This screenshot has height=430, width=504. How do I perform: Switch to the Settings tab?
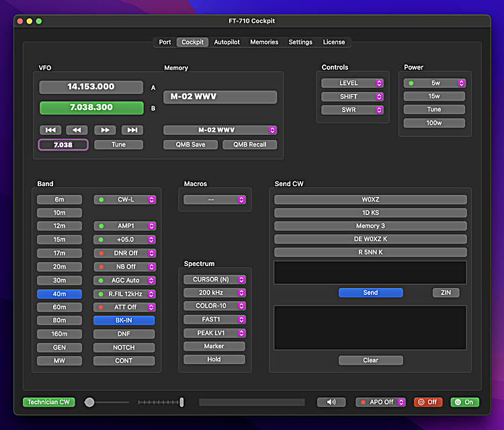(x=300, y=42)
